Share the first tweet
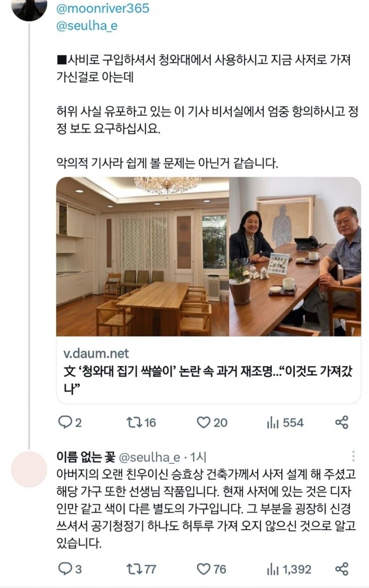Viewport: 369px width, 588px height. point(342,422)
